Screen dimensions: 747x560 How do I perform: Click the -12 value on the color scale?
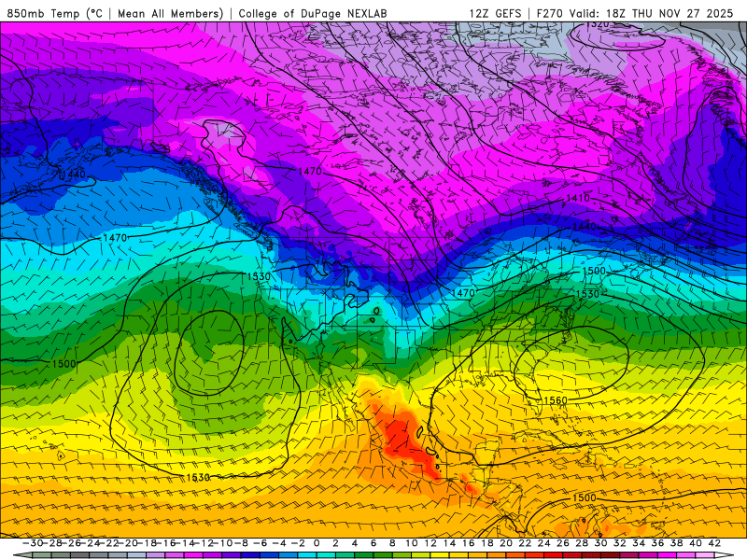204,543
